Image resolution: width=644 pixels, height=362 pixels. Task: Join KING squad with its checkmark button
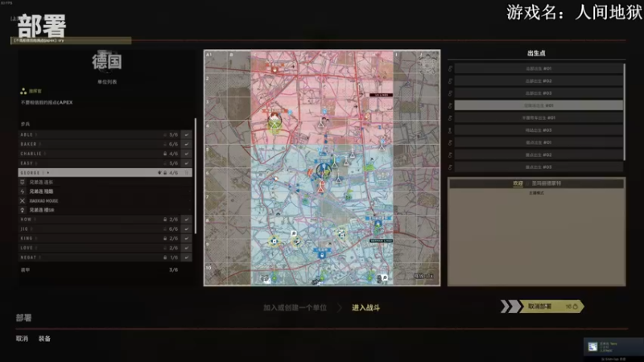(x=187, y=238)
